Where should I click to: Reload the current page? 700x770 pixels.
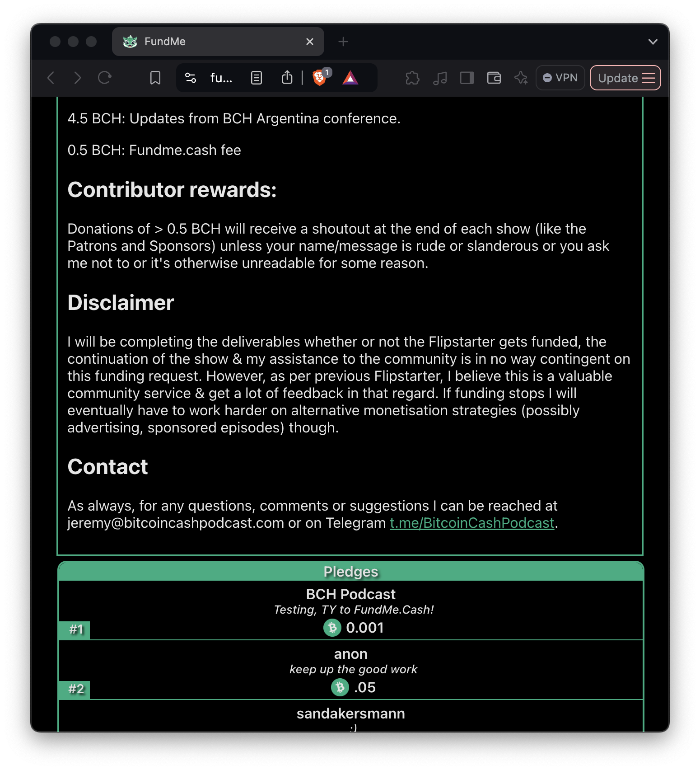pos(105,78)
